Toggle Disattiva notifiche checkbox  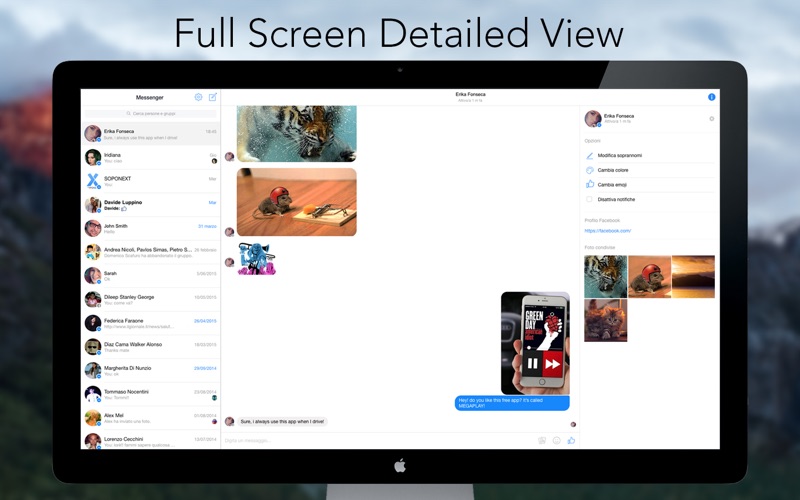[x=589, y=199]
